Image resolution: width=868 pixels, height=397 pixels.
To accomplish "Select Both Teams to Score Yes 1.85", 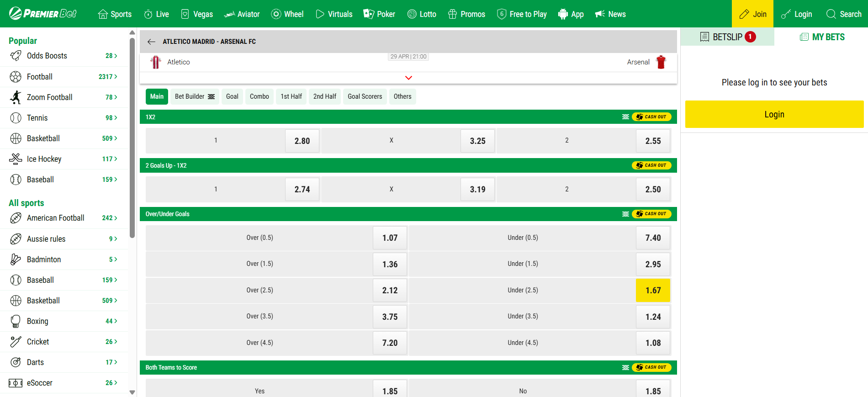I will pyautogui.click(x=390, y=389).
